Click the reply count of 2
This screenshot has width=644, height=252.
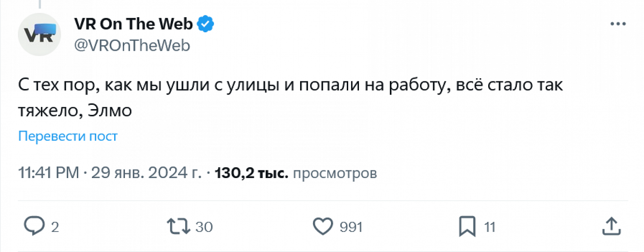coord(55,227)
